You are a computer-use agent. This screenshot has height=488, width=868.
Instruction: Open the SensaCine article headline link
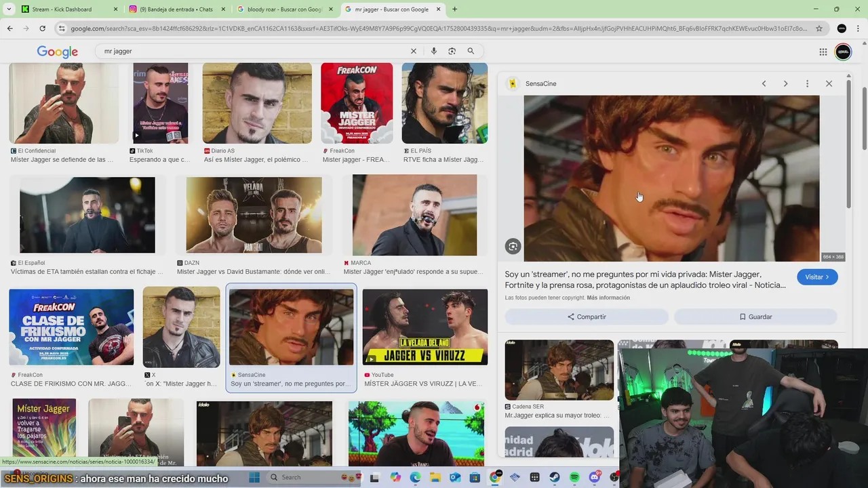pyautogui.click(x=645, y=279)
